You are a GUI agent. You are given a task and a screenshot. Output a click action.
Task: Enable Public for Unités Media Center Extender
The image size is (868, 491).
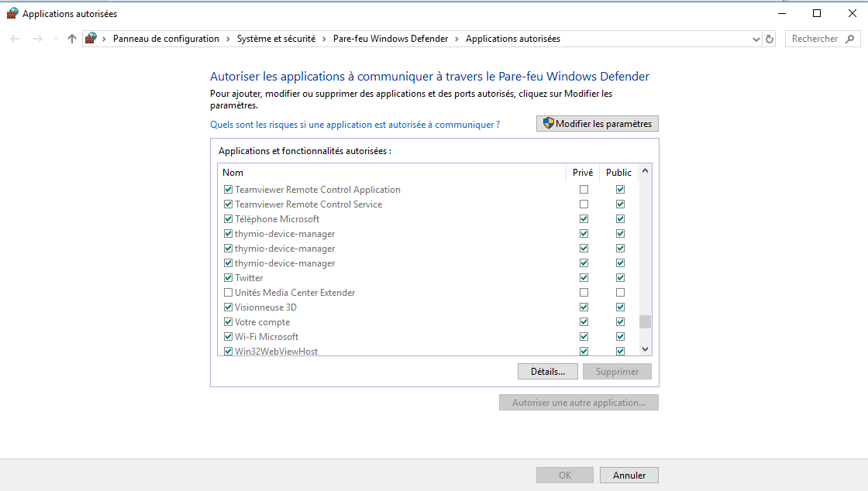click(621, 293)
